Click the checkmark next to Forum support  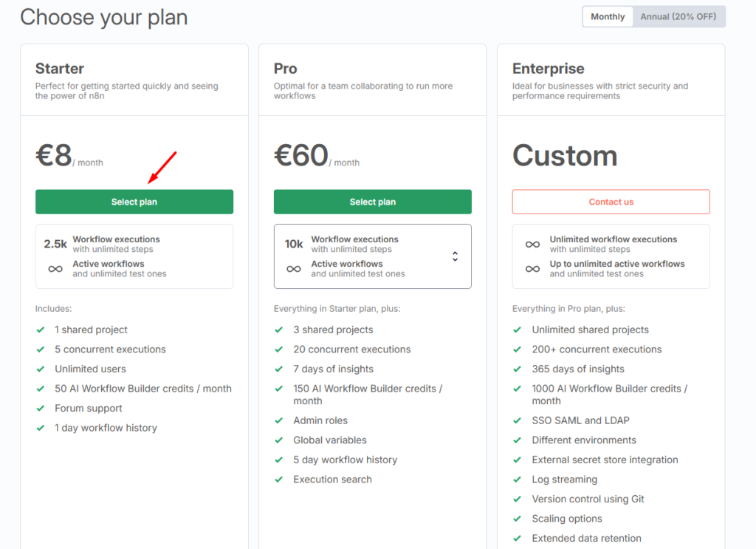[40, 409]
